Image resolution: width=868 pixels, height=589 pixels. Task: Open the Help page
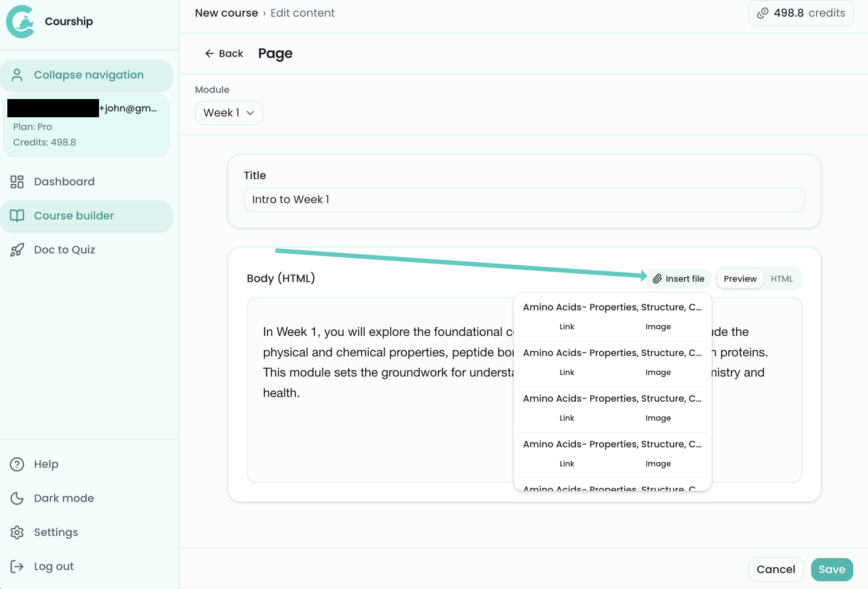click(86, 464)
